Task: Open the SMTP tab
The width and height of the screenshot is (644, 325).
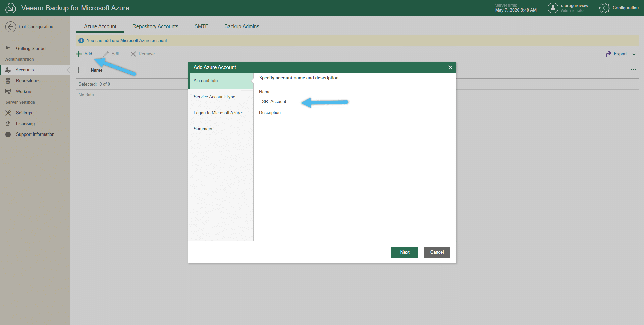Action: (x=201, y=26)
